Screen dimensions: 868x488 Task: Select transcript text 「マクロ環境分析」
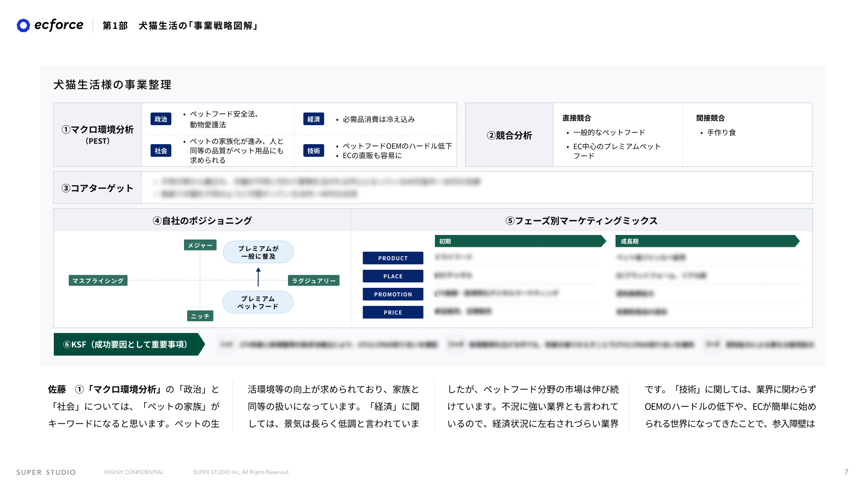[x=123, y=389]
